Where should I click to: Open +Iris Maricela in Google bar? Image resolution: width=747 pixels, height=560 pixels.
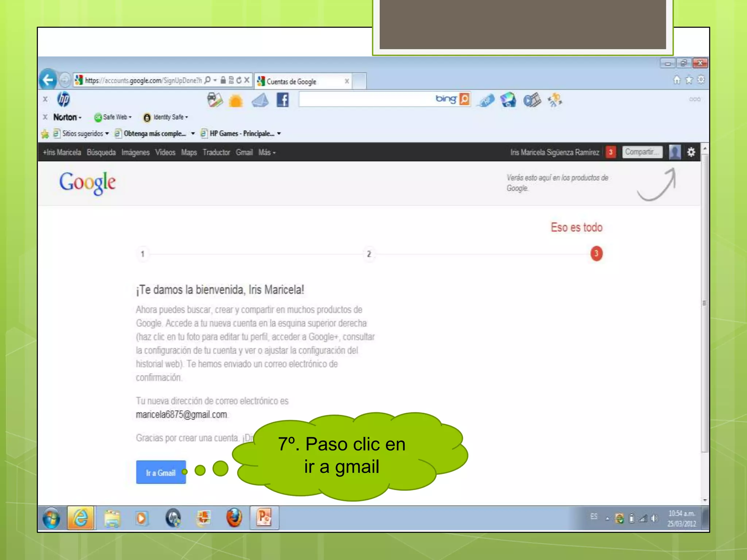[62, 152]
